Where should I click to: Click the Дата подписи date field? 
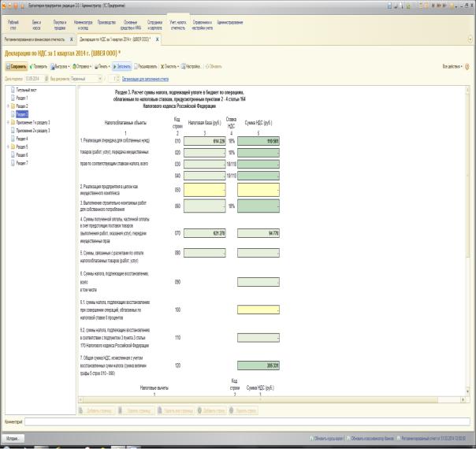tap(34, 79)
